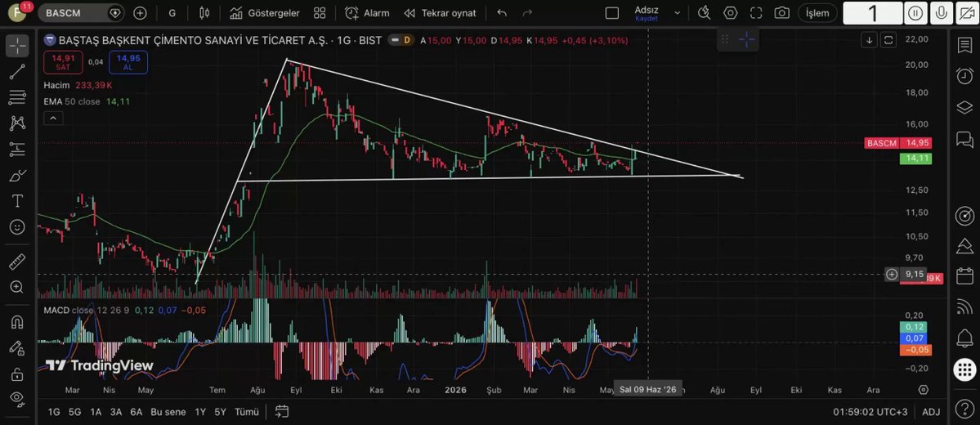Click the mountain icon in right sidebar
The width and height of the screenshot is (980, 425).
[x=964, y=246]
